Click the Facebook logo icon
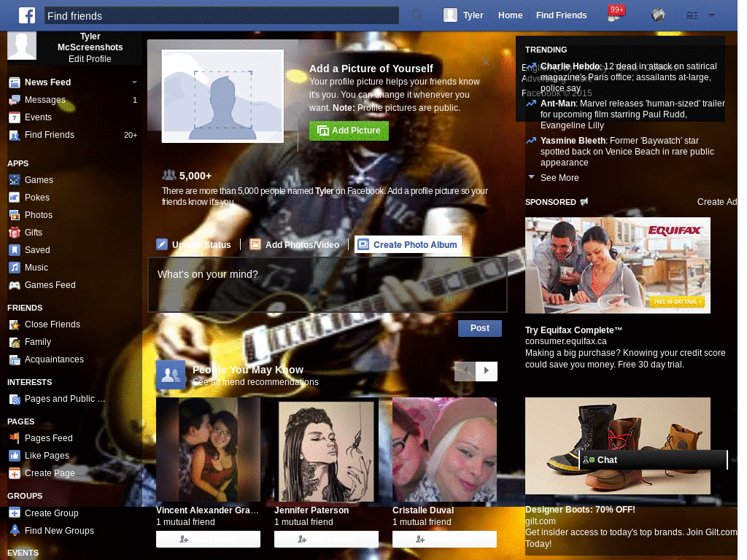747x560 pixels. (x=27, y=15)
